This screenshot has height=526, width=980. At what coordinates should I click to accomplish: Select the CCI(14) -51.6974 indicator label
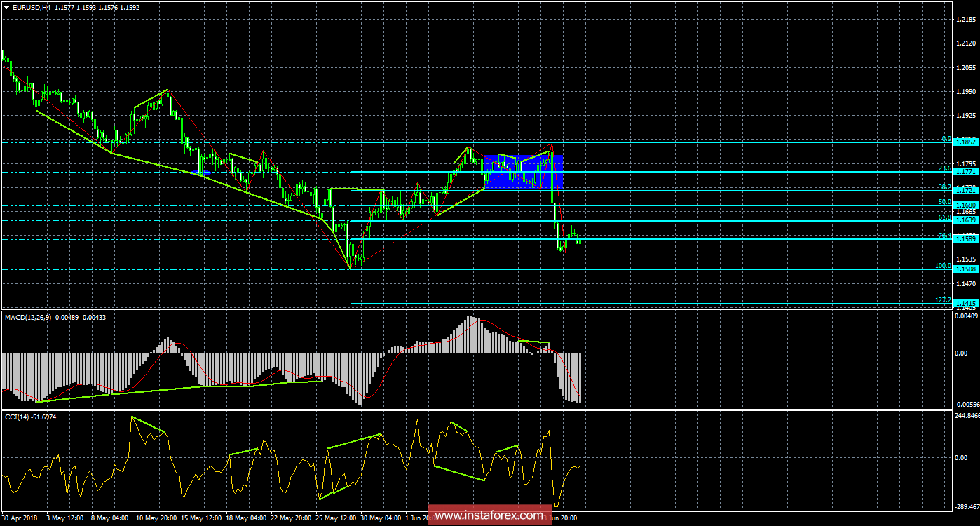(x=31, y=417)
